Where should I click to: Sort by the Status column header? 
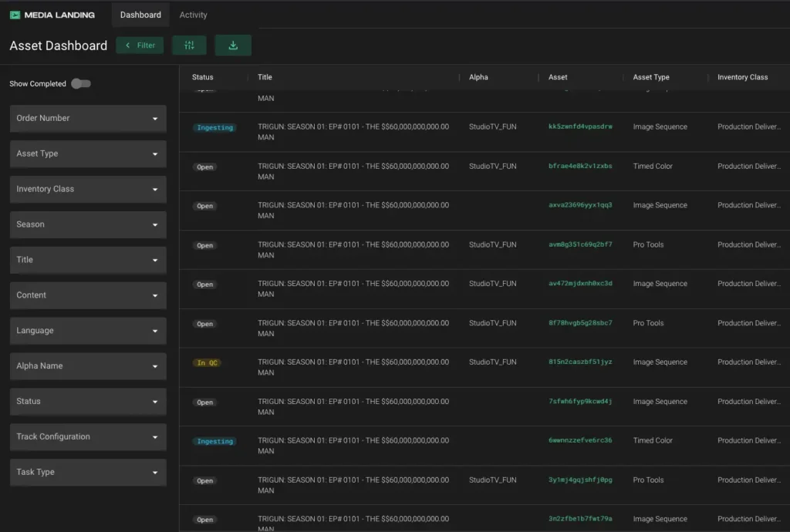[203, 77]
